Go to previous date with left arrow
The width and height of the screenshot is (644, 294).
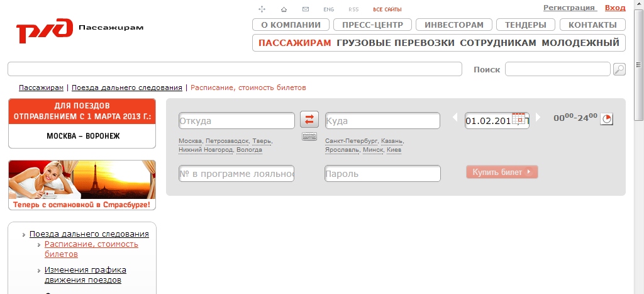click(455, 118)
